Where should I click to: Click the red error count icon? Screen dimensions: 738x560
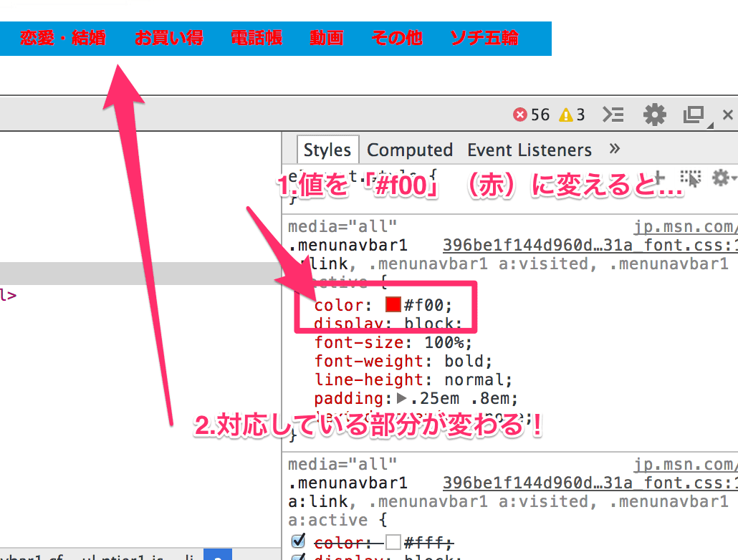pyautogui.click(x=519, y=115)
